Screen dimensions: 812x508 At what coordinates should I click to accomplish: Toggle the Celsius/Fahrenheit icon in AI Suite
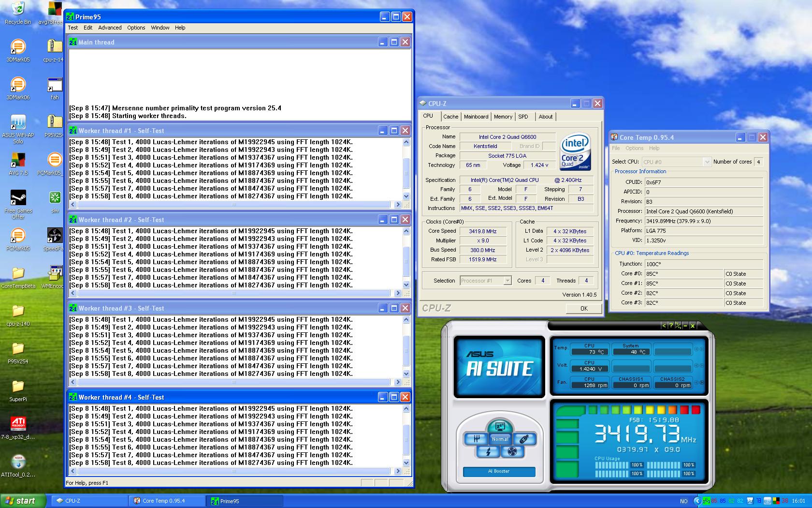tap(678, 326)
